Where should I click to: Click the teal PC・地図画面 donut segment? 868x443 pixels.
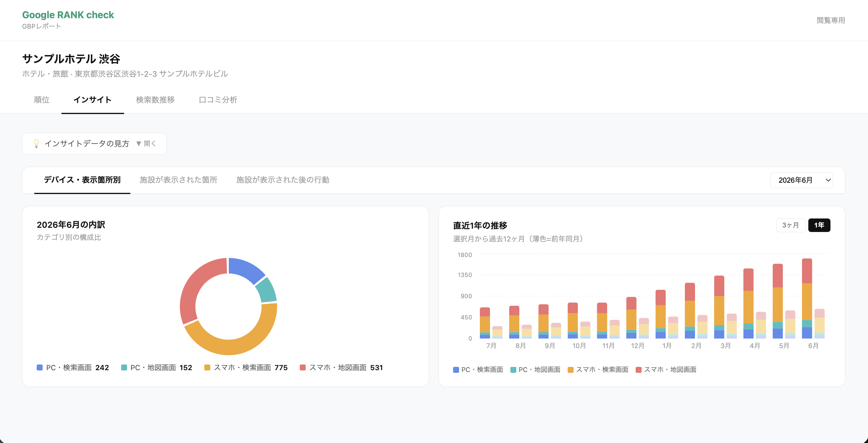click(x=267, y=290)
